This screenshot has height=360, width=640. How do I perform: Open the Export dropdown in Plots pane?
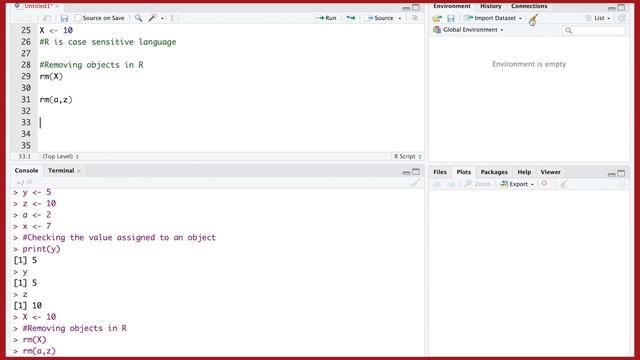[x=518, y=184]
